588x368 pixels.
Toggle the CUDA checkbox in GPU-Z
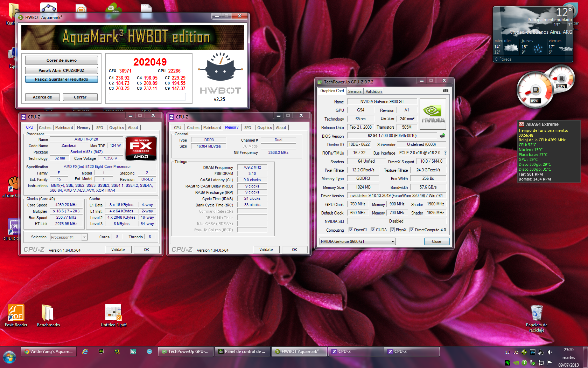[x=373, y=230]
